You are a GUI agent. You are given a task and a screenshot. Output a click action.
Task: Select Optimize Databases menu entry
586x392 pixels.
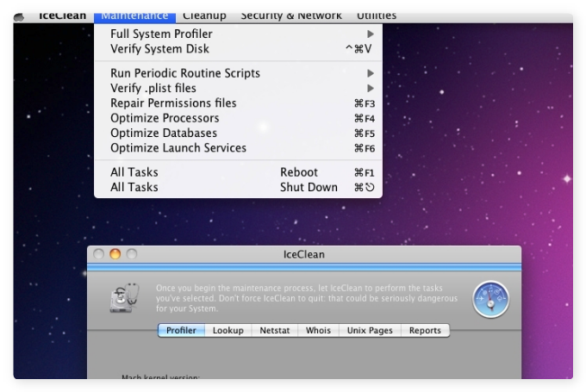point(238,133)
